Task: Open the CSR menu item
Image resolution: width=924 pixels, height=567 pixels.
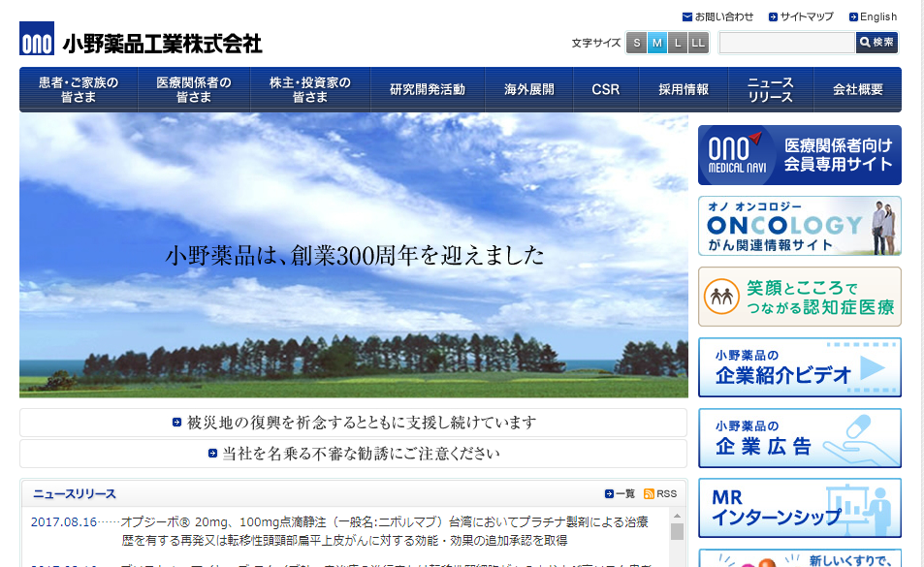Action: (x=605, y=89)
